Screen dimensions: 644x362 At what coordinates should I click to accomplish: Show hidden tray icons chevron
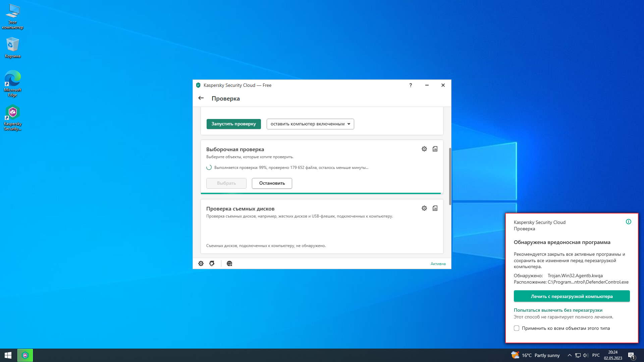[x=570, y=355]
